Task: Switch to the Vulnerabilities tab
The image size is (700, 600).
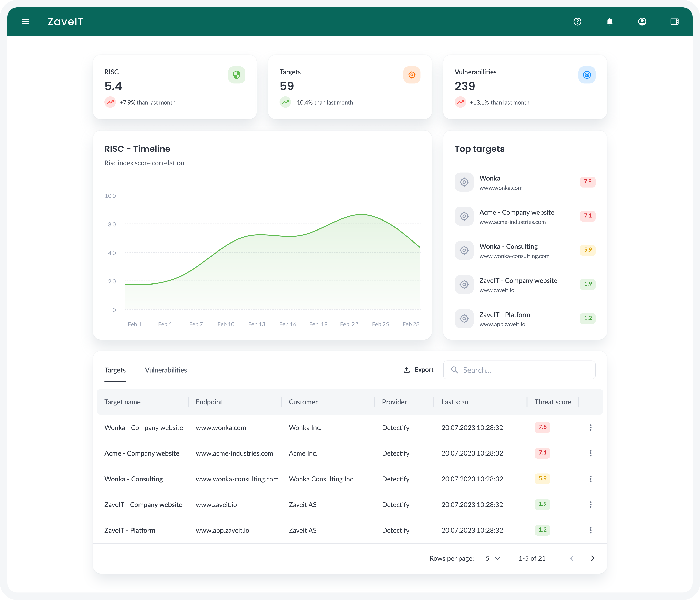Action: click(x=166, y=370)
